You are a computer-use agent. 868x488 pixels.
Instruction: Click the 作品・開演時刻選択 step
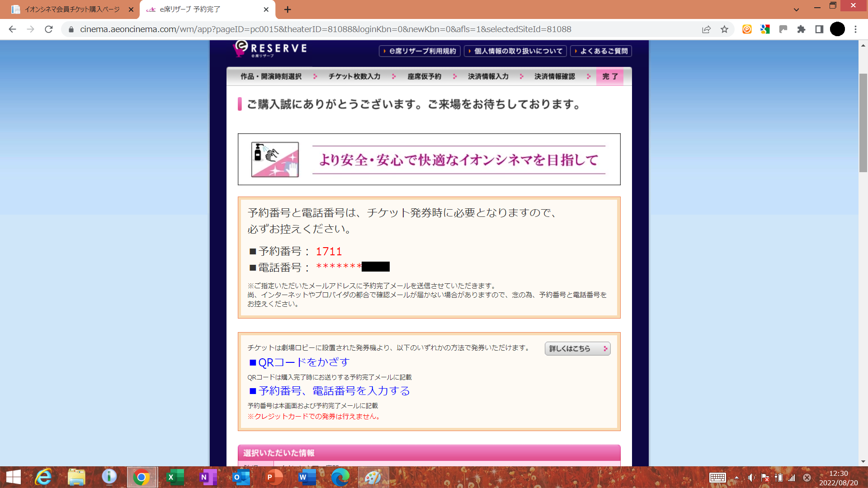click(271, 76)
